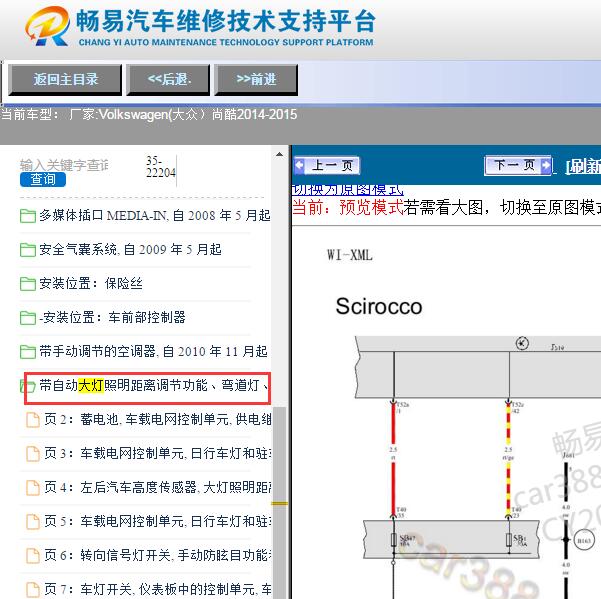Click the 35-22204 number text
The width and height of the screenshot is (601, 599).
coord(161,167)
